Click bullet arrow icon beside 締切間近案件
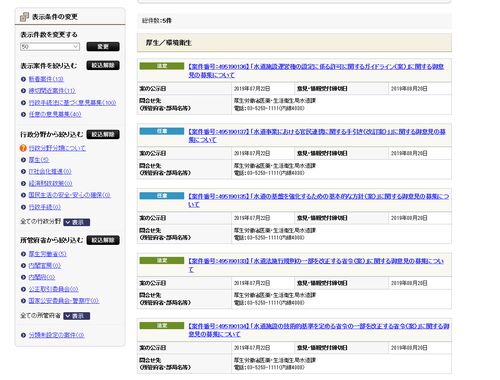Viewport: 500px width, 380px height. coord(23,91)
